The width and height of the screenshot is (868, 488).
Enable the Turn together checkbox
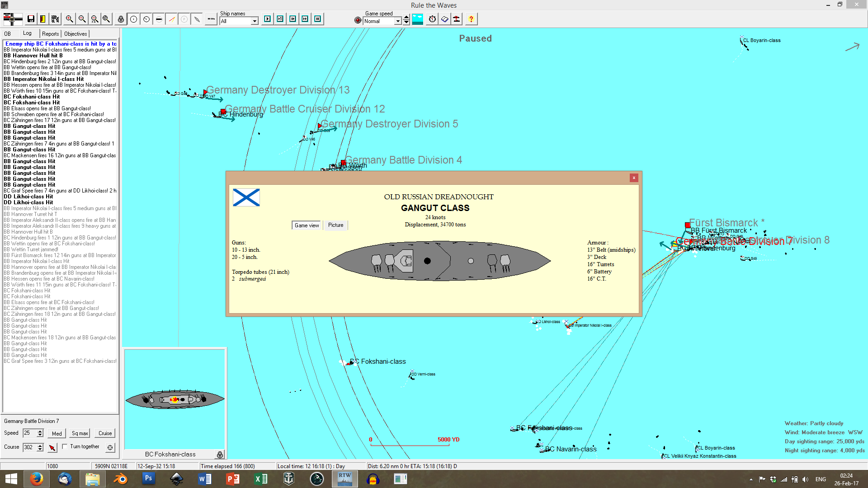pos(65,446)
